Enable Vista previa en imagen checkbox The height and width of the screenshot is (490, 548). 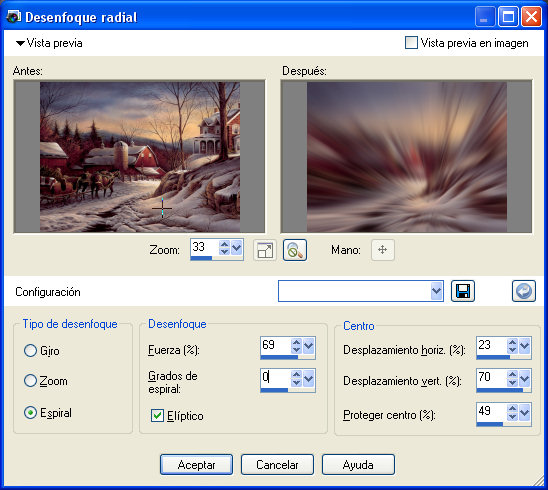tap(411, 43)
